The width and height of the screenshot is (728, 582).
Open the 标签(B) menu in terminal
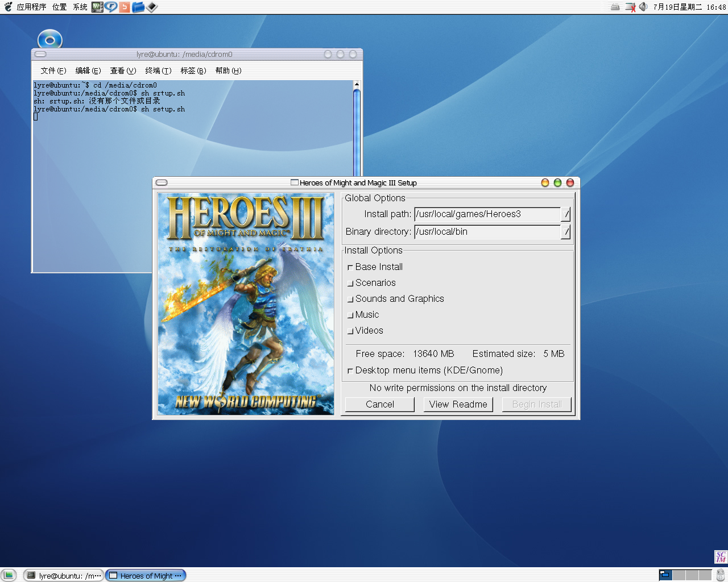(193, 70)
